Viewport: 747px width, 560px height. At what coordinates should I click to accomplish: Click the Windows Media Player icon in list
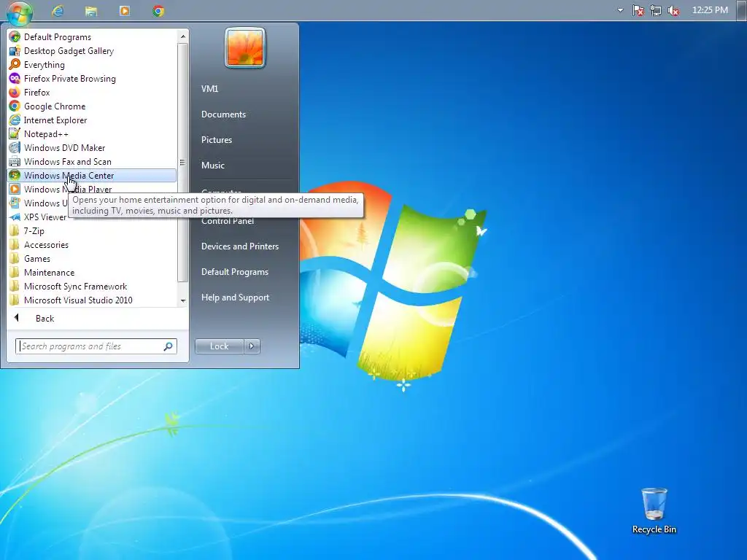(x=15, y=189)
